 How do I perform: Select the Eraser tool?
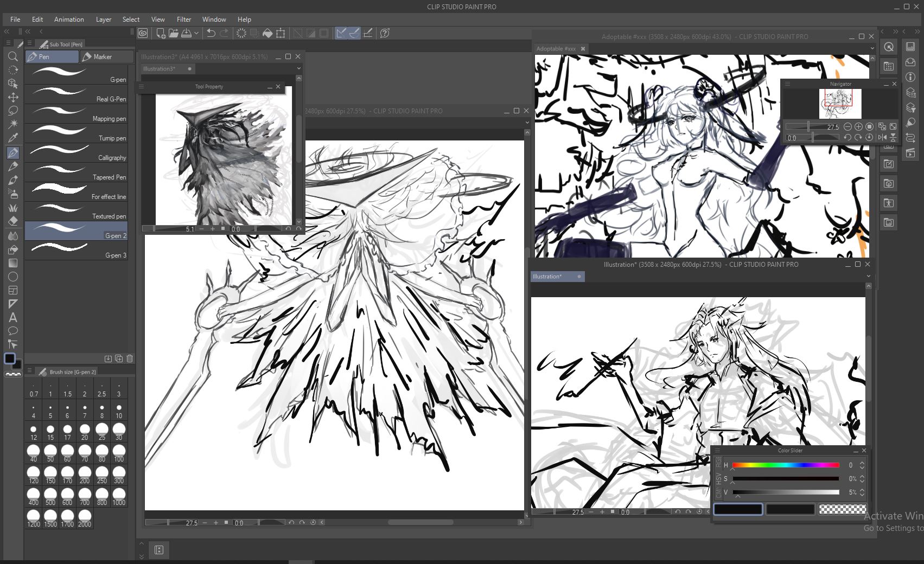tap(13, 221)
